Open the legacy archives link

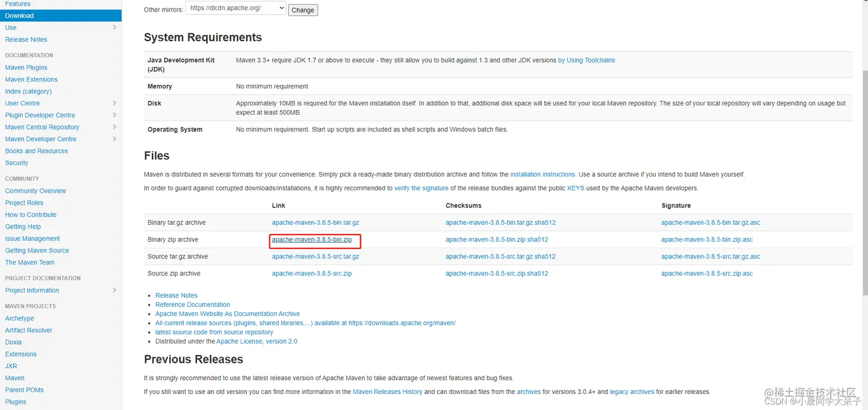[x=632, y=392]
